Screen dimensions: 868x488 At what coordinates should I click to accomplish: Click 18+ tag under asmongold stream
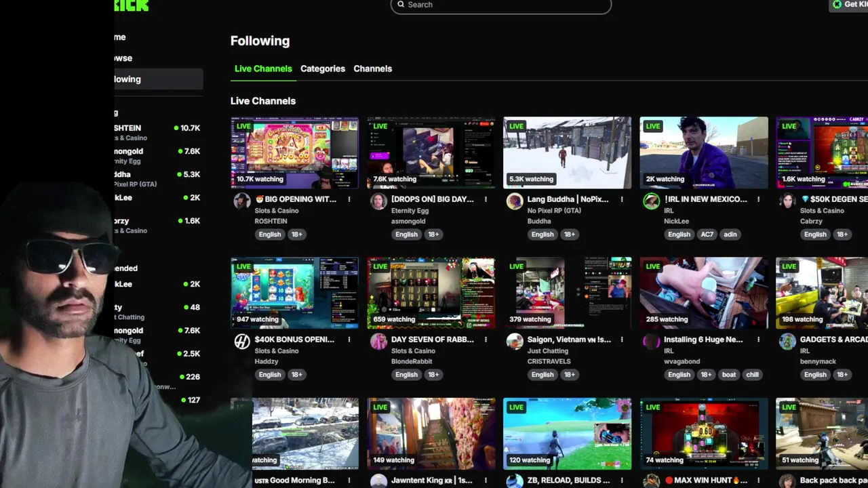pos(433,235)
